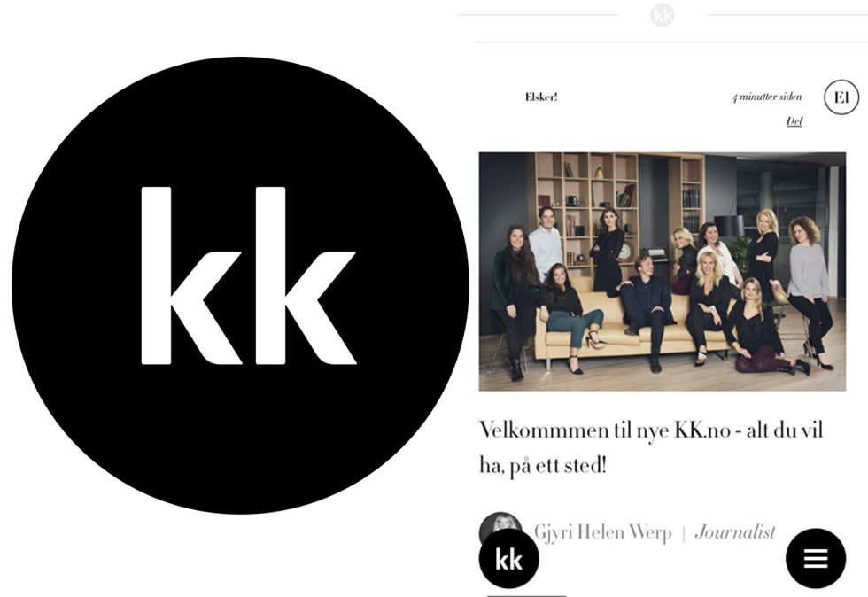Open the hamburger menu button
Viewport: 868px width, 597px height.
pyautogui.click(x=816, y=558)
